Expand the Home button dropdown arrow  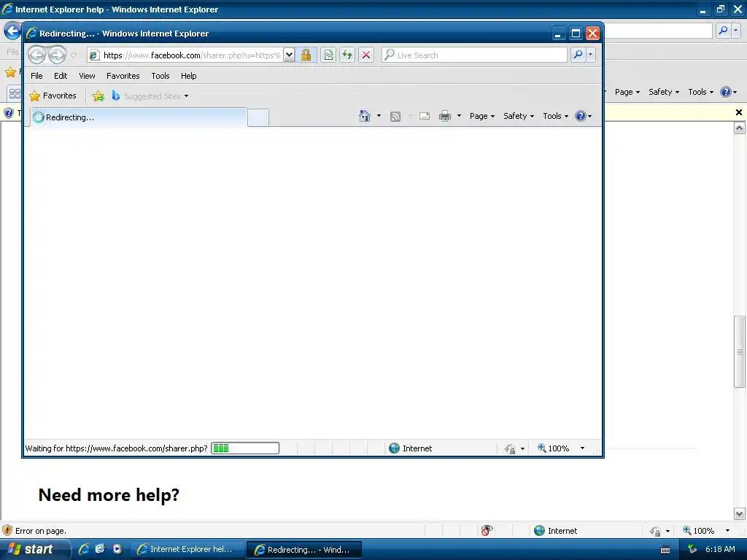pyautogui.click(x=379, y=116)
